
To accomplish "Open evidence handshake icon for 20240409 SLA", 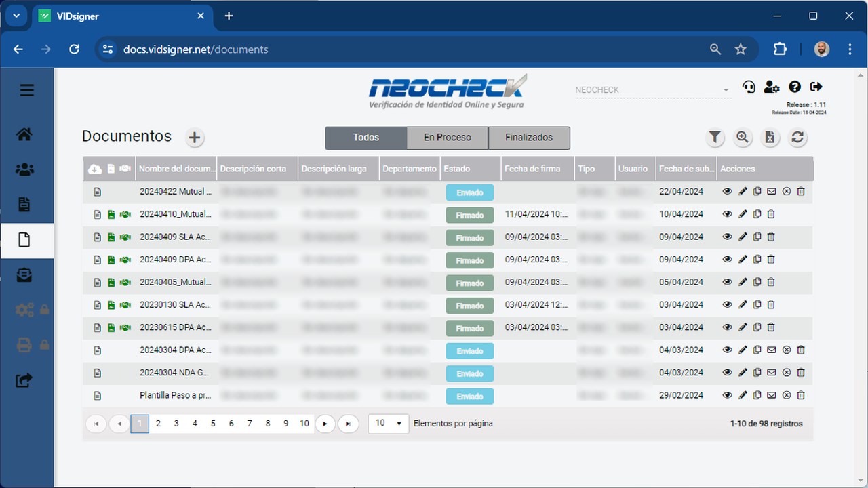I will (x=125, y=237).
